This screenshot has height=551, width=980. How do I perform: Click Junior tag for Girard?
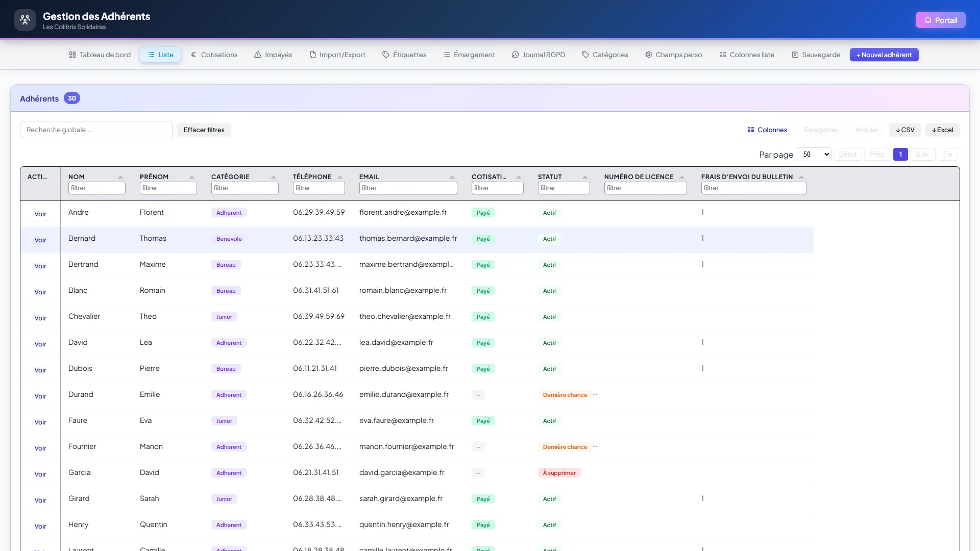coord(224,499)
